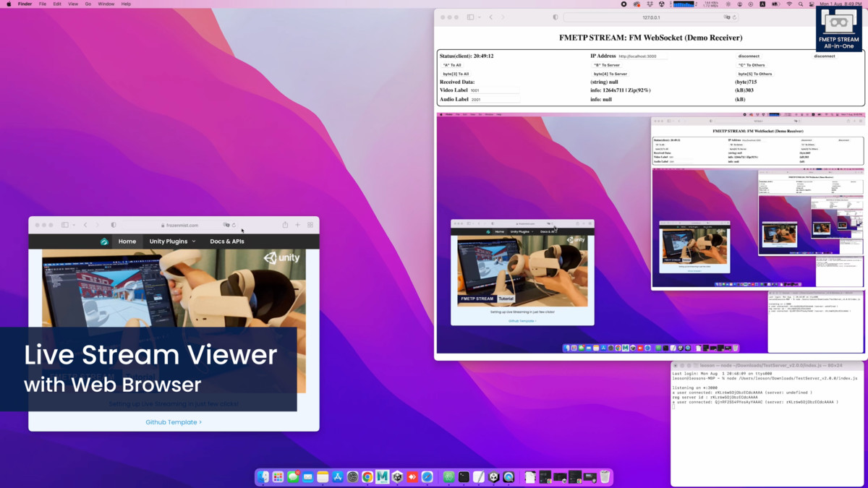Screen dimensions: 868x488
Task: Open the Apple menu
Action: (7, 4)
